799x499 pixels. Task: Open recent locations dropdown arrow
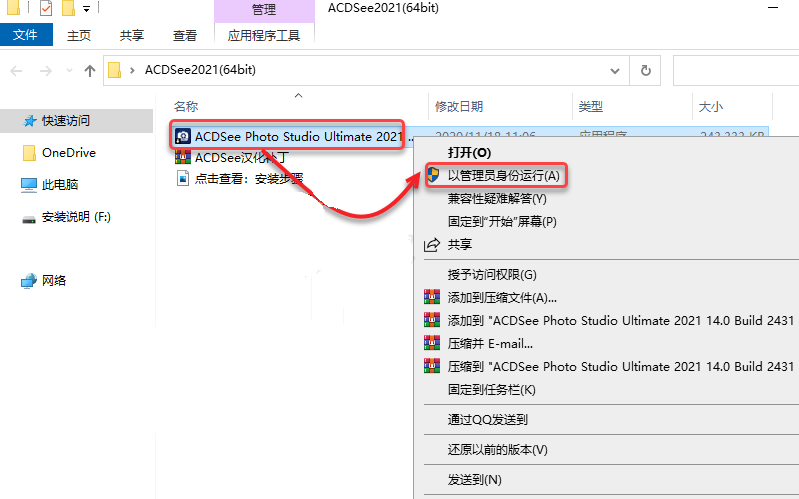[x=69, y=71]
